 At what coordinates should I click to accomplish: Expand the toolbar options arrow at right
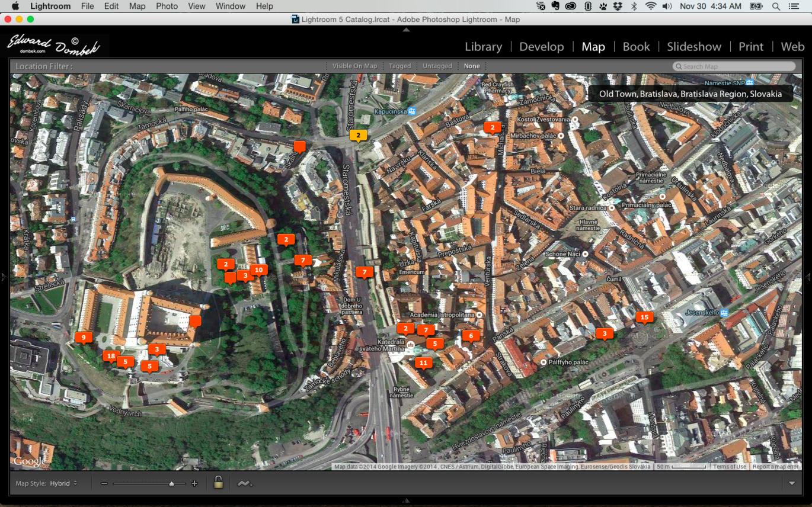click(x=792, y=484)
